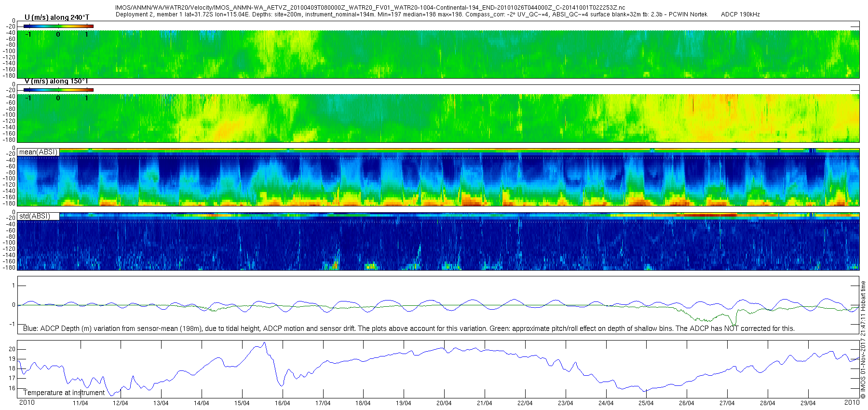
Task: Click the '11/04' date tick label
Action: click(x=80, y=403)
